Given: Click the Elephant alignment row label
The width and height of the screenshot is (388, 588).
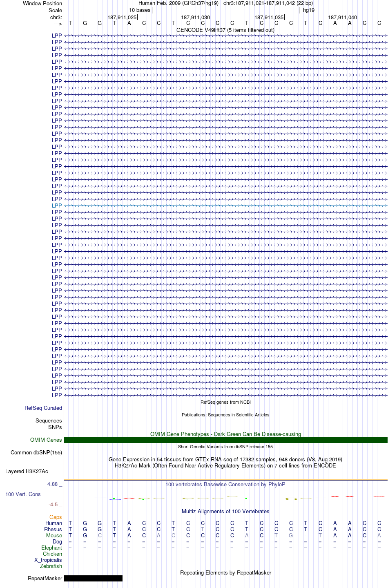Looking at the screenshot, I should (x=51, y=548).
